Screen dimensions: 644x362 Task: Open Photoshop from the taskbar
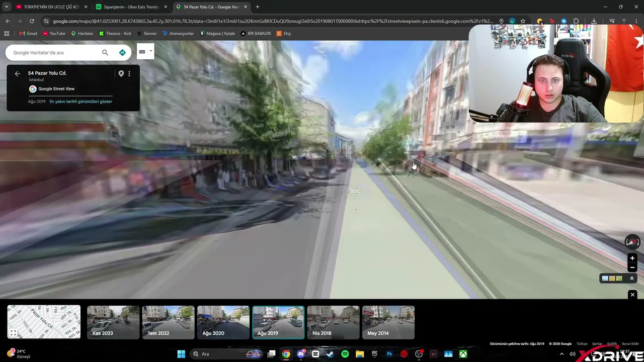pyautogui.click(x=389, y=354)
